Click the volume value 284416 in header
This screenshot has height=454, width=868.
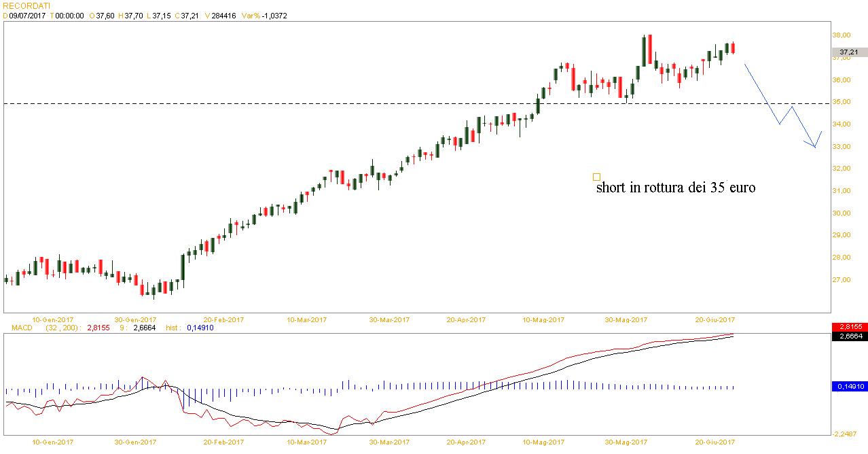(223, 15)
